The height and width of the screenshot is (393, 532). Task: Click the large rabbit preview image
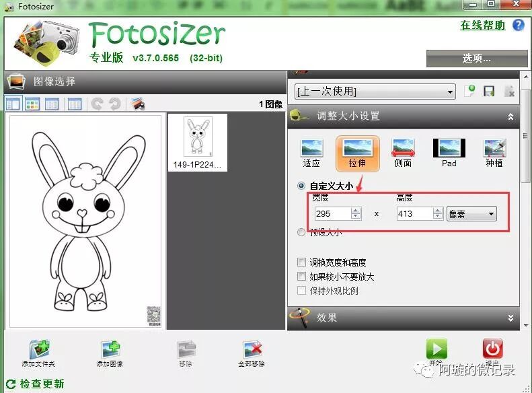pyautogui.click(x=85, y=221)
